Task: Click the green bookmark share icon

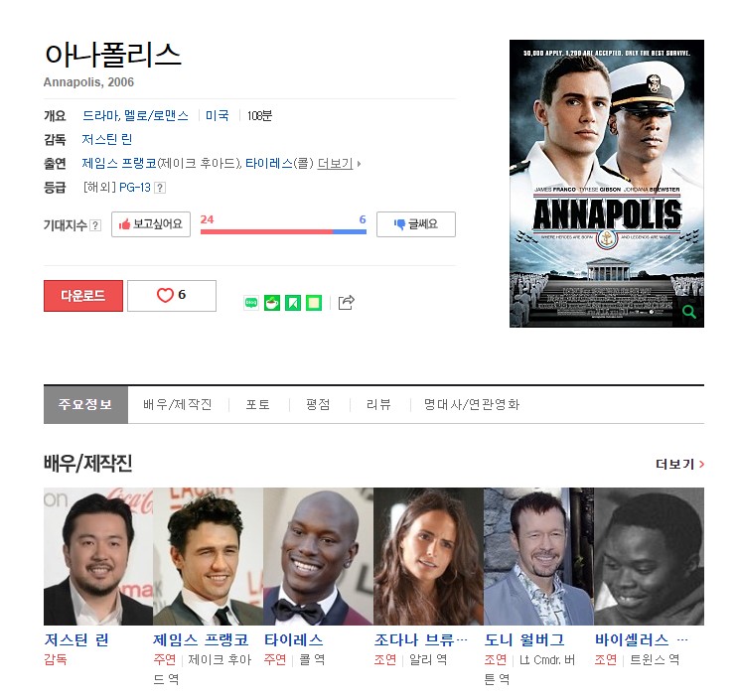Action: point(293,303)
